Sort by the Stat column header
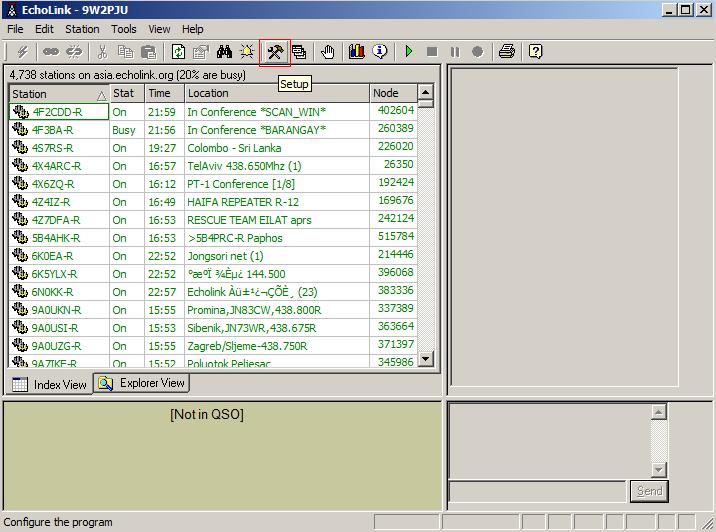 [x=127, y=94]
